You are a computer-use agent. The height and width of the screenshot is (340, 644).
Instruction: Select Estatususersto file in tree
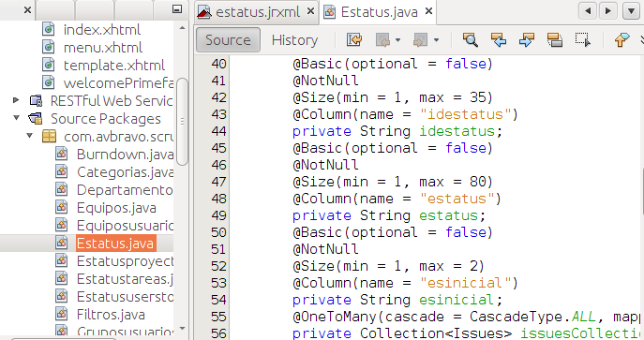pos(126,297)
